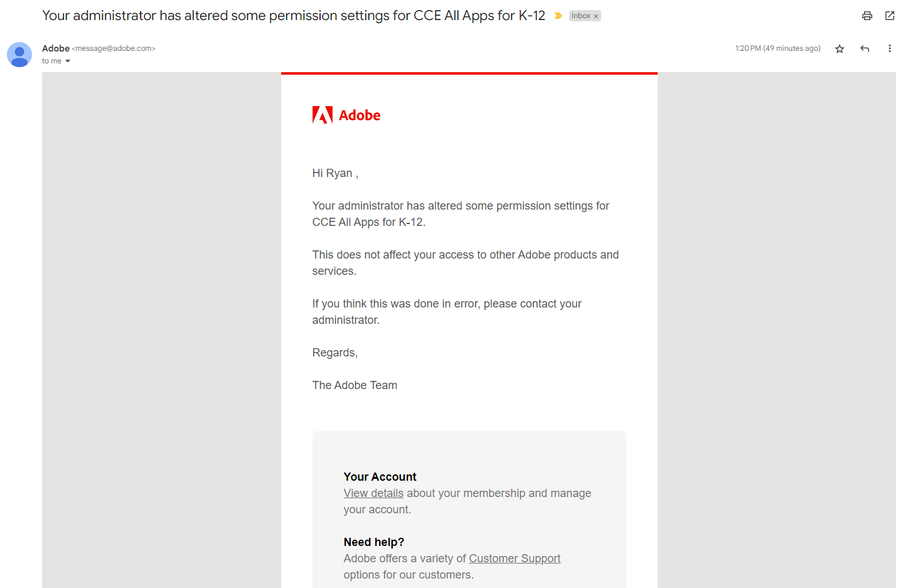Click the sender's profile avatar

[19, 55]
